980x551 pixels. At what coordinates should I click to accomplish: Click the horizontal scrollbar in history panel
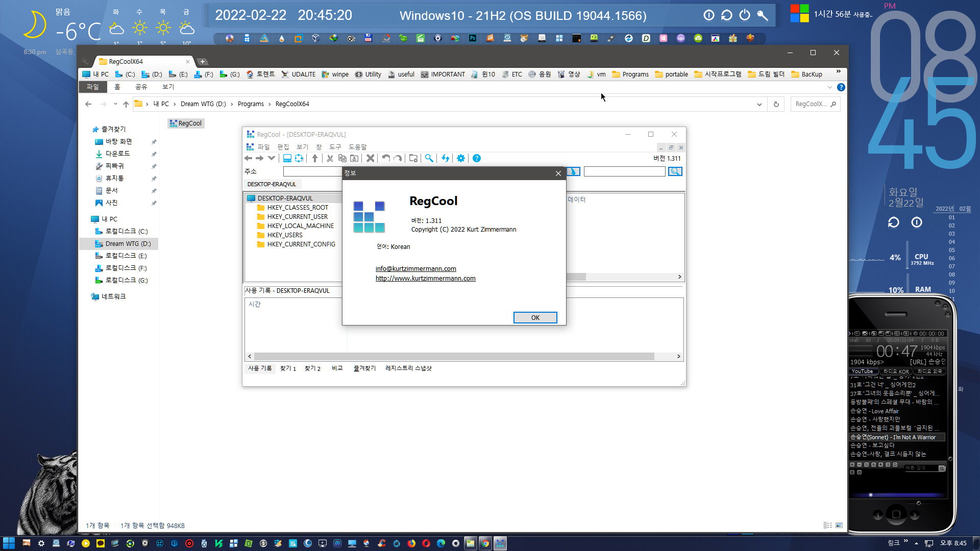(454, 357)
